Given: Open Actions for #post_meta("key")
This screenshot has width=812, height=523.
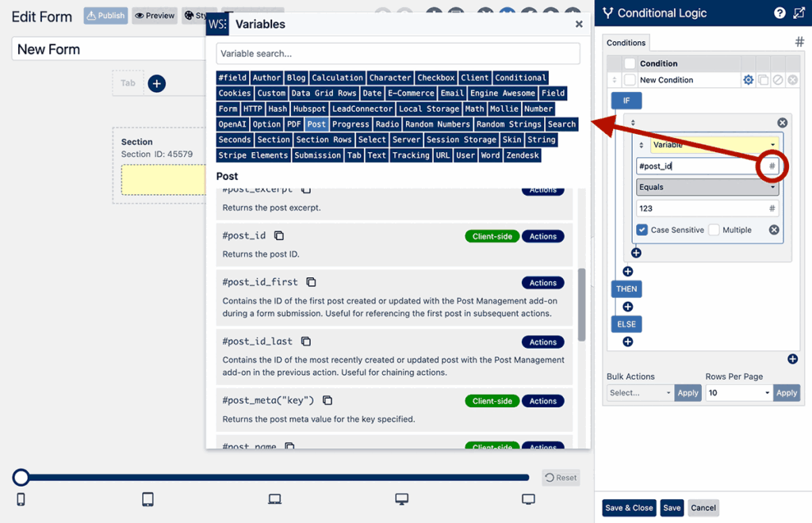Looking at the screenshot, I should tap(542, 401).
